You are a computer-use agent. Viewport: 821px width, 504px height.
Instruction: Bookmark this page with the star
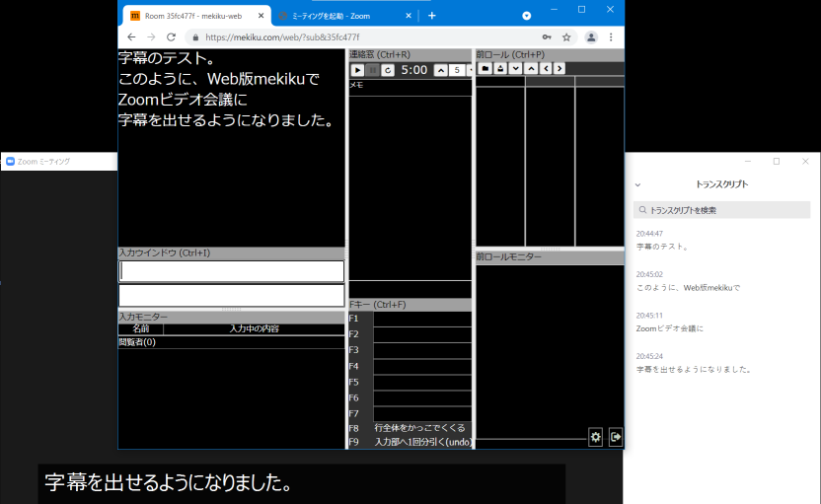[566, 37]
